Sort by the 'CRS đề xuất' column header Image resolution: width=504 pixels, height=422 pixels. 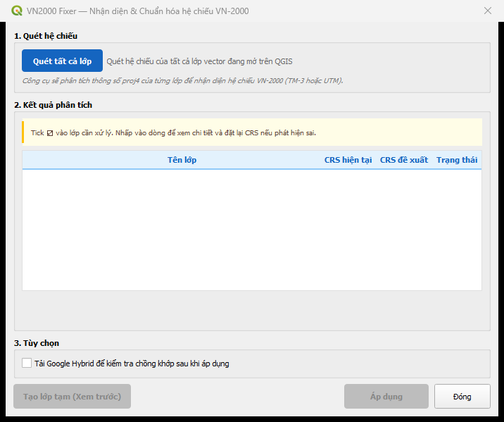point(404,160)
